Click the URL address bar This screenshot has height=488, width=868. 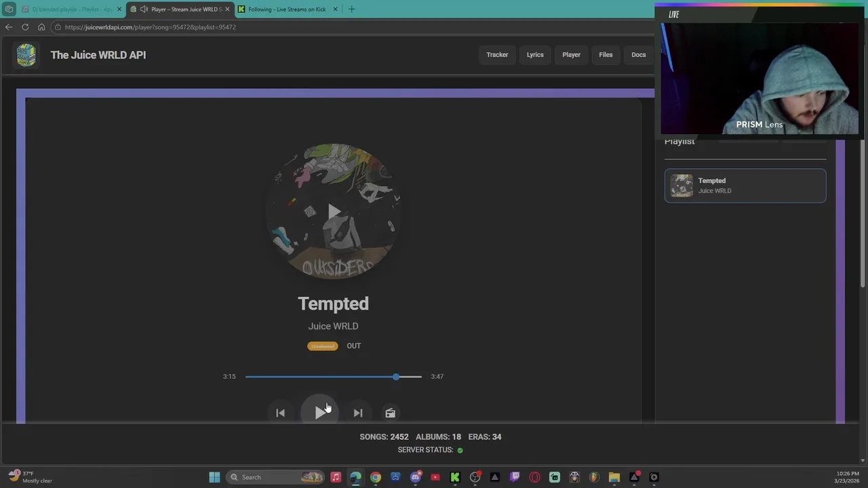tap(353, 27)
